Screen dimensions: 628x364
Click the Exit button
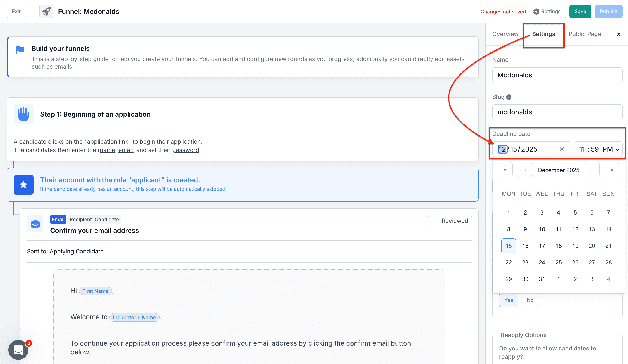16,12
